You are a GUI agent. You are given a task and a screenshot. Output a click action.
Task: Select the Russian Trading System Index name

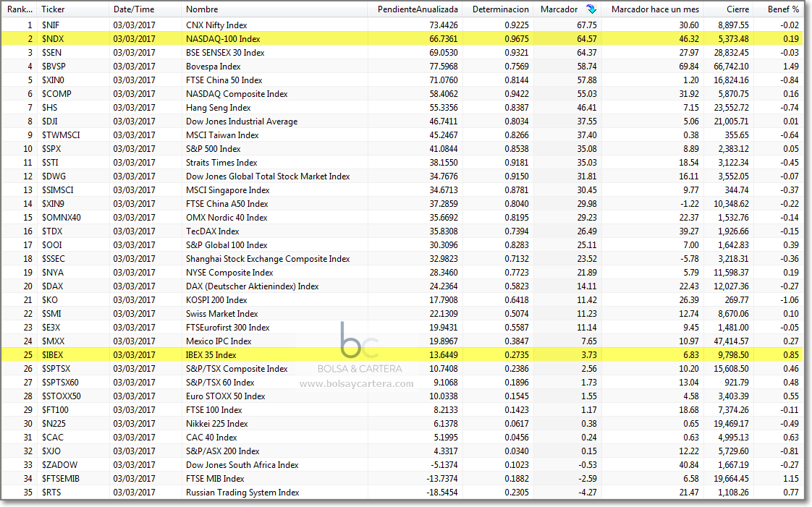[x=242, y=493]
